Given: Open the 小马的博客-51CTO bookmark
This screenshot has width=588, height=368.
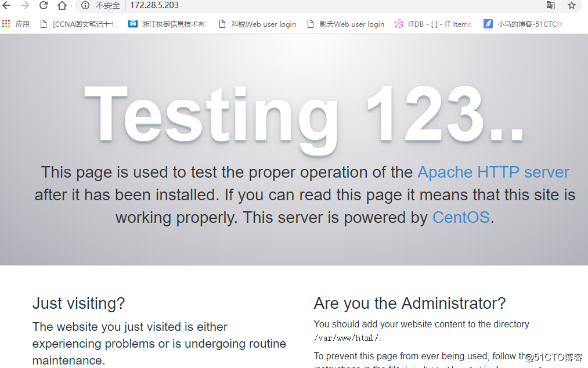Looking at the screenshot, I should click(523, 24).
